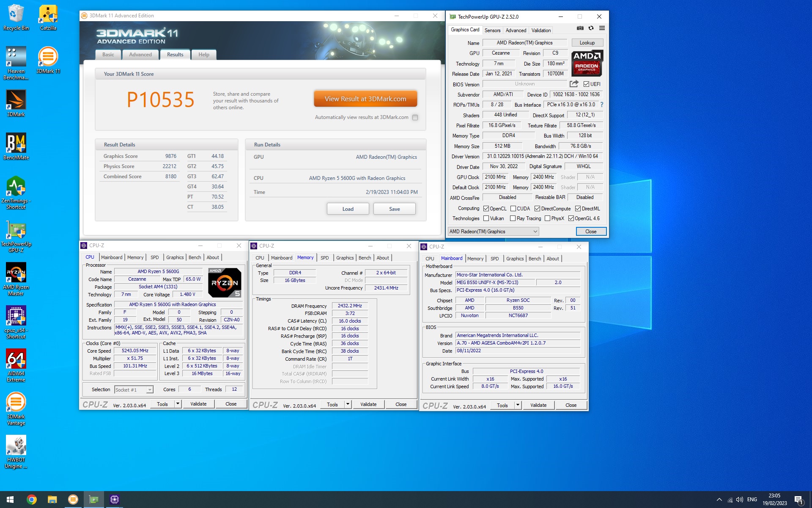Open cpuz_x64 shortcut on desktop
This screenshot has height=508, width=812.
tap(16, 322)
